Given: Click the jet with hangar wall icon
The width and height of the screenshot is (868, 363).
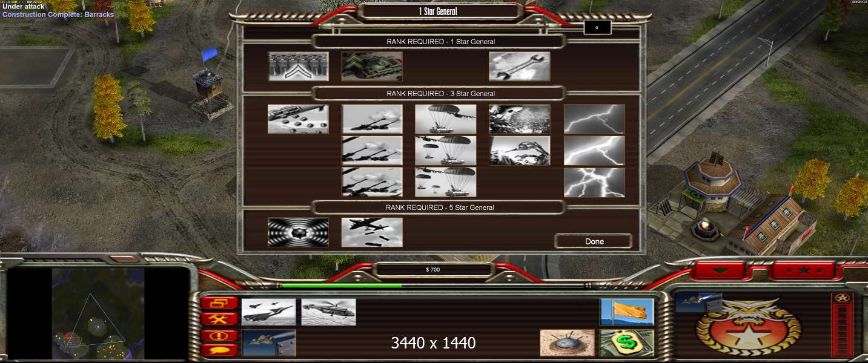Looking at the screenshot, I should point(268,342).
